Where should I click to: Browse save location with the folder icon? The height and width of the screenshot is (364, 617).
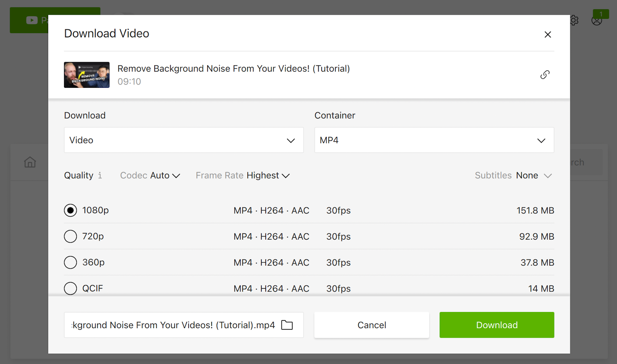click(x=287, y=325)
